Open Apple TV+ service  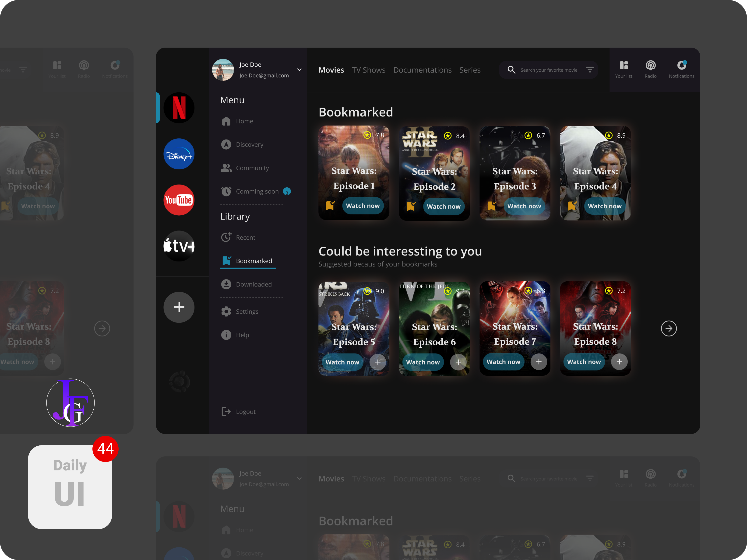point(179,246)
